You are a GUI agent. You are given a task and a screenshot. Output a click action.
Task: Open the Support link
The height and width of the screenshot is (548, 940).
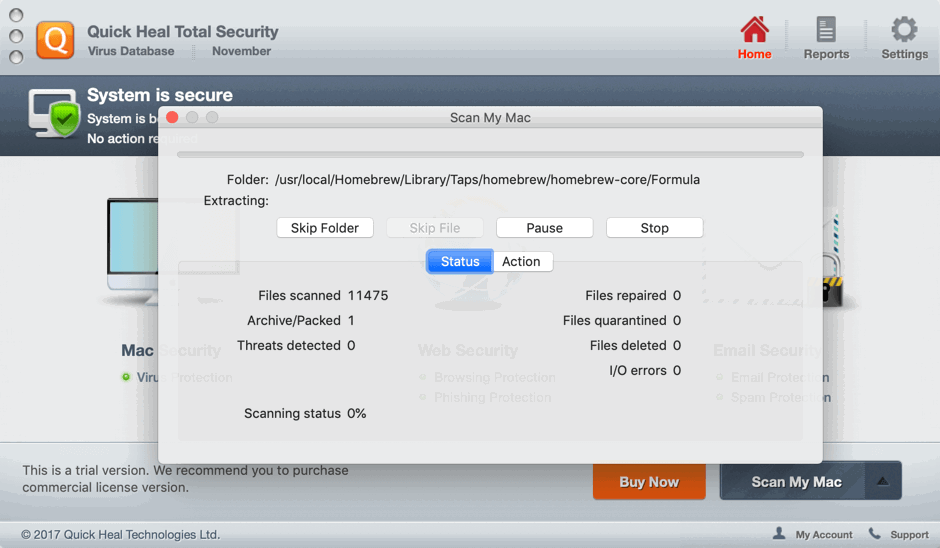click(x=909, y=535)
